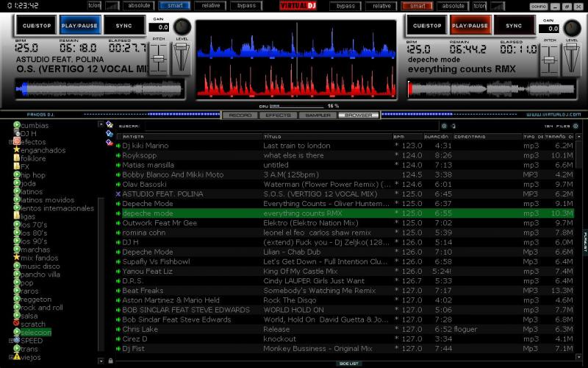The width and height of the screenshot is (588, 368).
Task: Enable relative timecode mode on right deck
Action: tap(381, 6)
